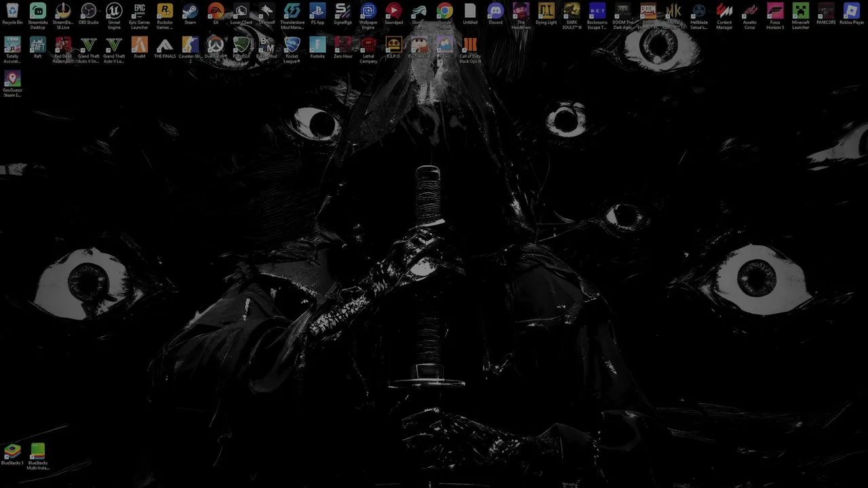The height and width of the screenshot is (488, 868).
Task: Launch the Soundpad shortcut
Action: (394, 14)
